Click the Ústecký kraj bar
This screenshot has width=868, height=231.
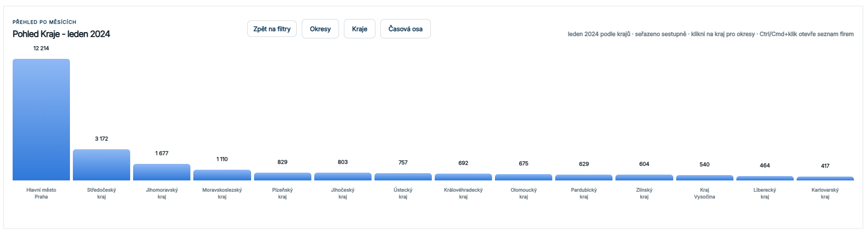coord(403,177)
